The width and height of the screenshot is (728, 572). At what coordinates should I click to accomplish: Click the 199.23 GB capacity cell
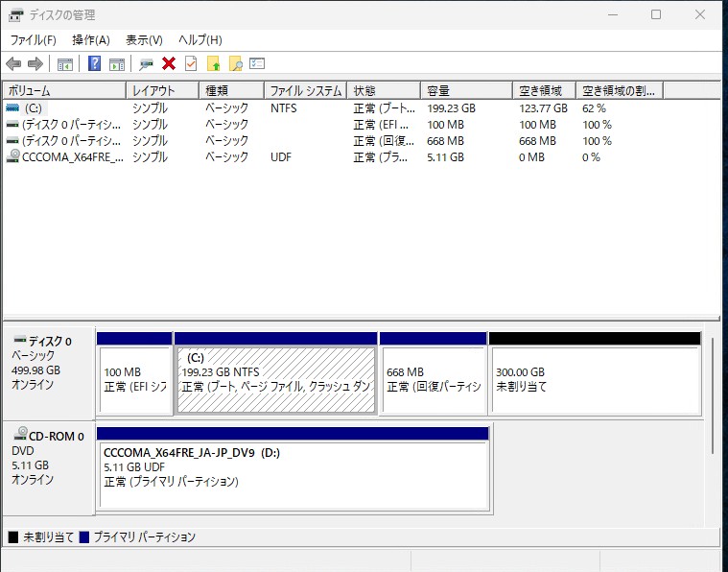coord(452,108)
